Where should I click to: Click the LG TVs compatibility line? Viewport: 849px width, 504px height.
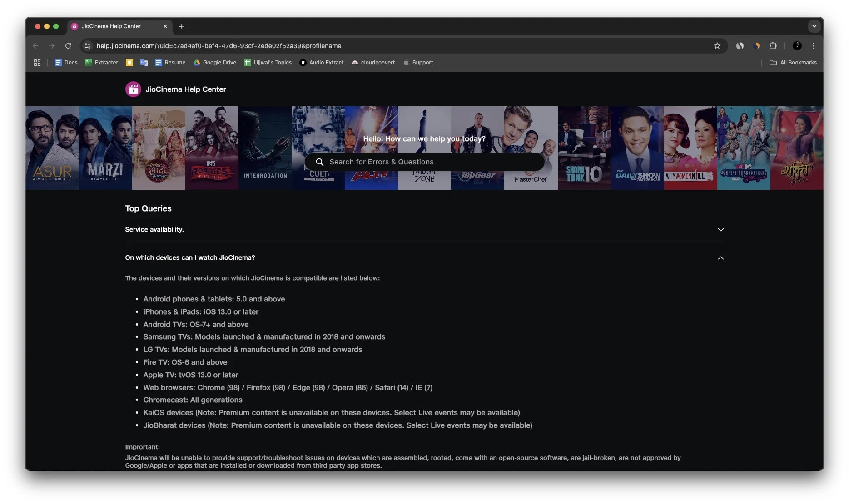[x=253, y=350]
